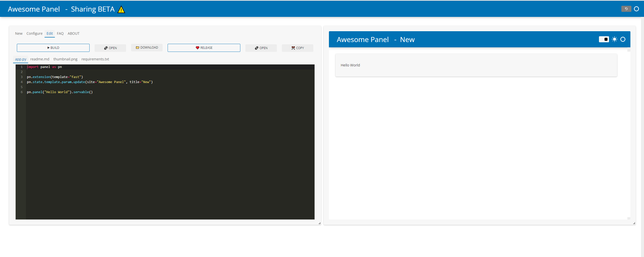Select the readme.md file tab
Image resolution: width=644 pixels, height=257 pixels.
pos(40,59)
